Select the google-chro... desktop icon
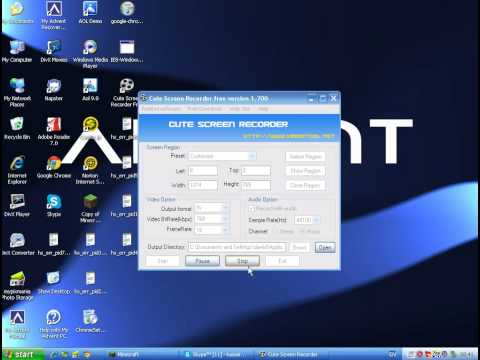Screen dimensions: 480x360 pyautogui.click(x=127, y=13)
